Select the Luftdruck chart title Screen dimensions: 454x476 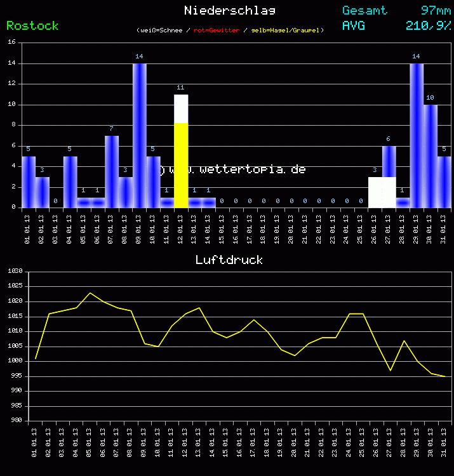pos(229,260)
